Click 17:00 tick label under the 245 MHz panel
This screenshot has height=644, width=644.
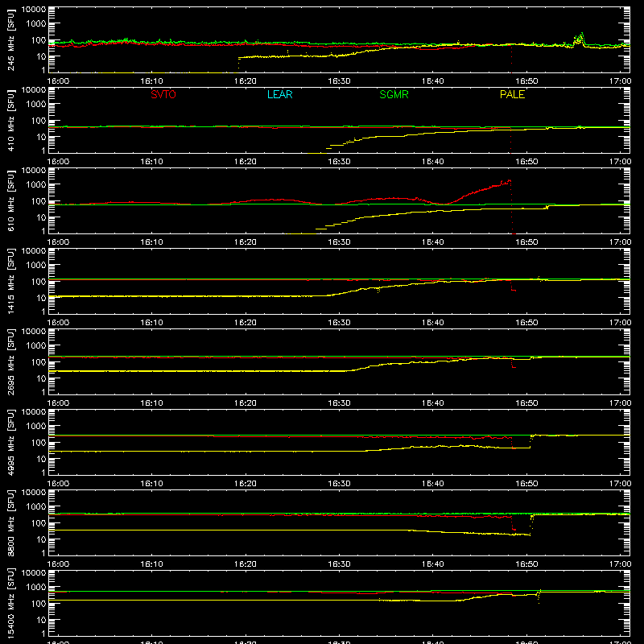click(x=620, y=81)
